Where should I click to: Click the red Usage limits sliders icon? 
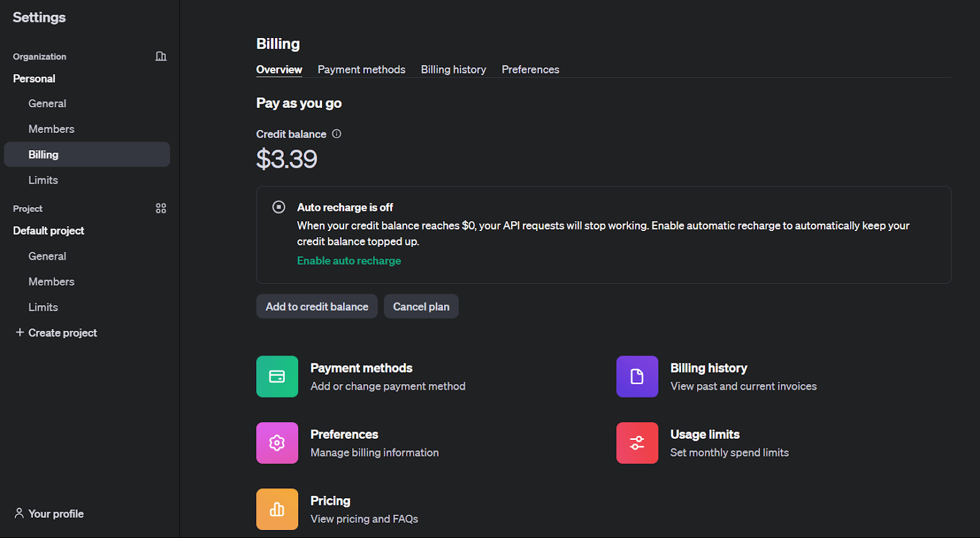637,442
